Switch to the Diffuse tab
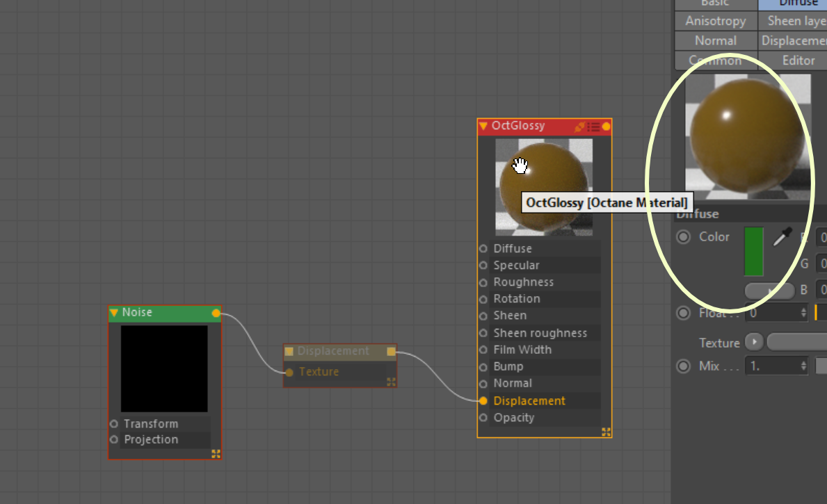The height and width of the screenshot is (504, 827). [793, 4]
